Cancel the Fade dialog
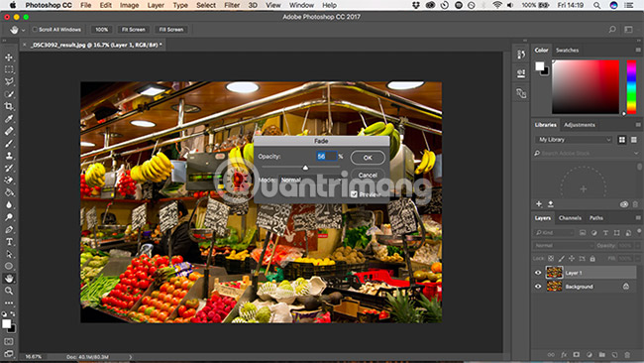Viewport: 644px width, 363px height. [368, 175]
